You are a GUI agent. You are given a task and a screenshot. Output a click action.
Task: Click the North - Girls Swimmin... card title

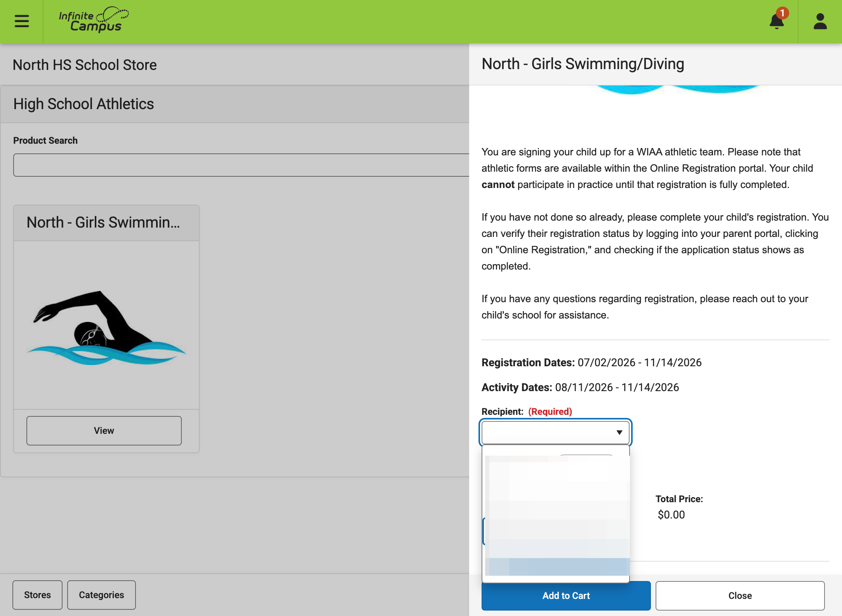[103, 223]
